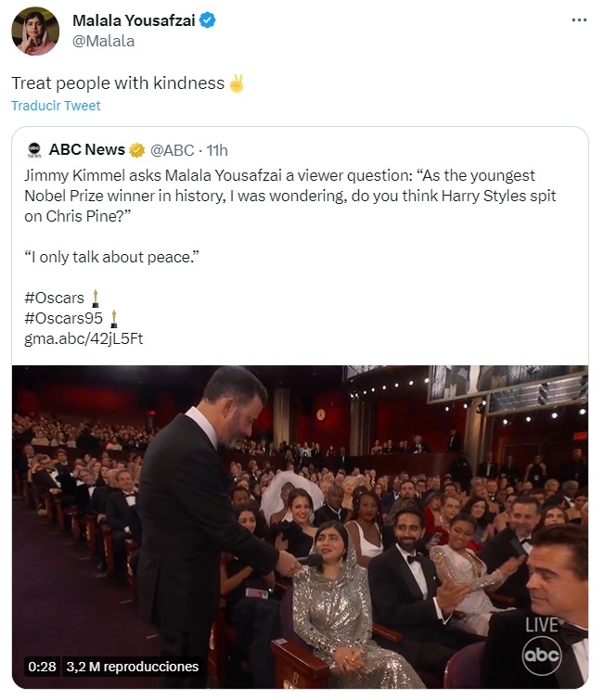
Task: Open the ABC News account name
Action: point(86,150)
